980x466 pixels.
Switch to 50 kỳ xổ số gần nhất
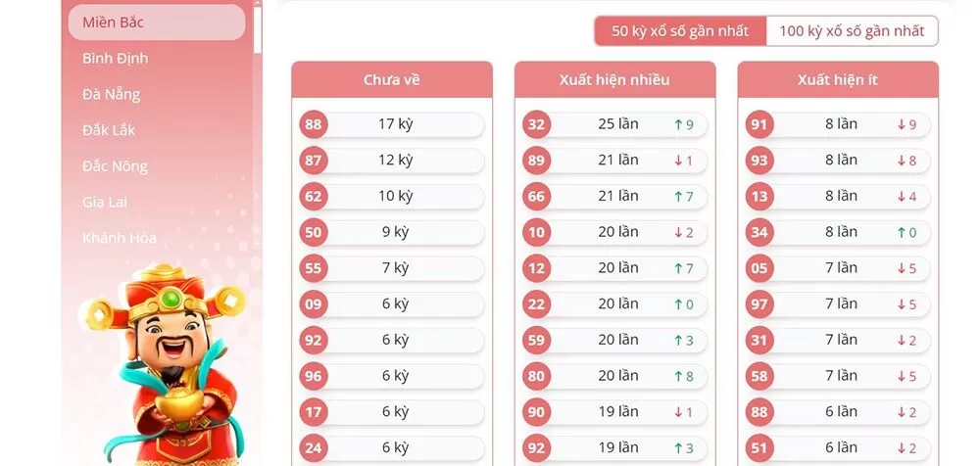pyautogui.click(x=680, y=31)
